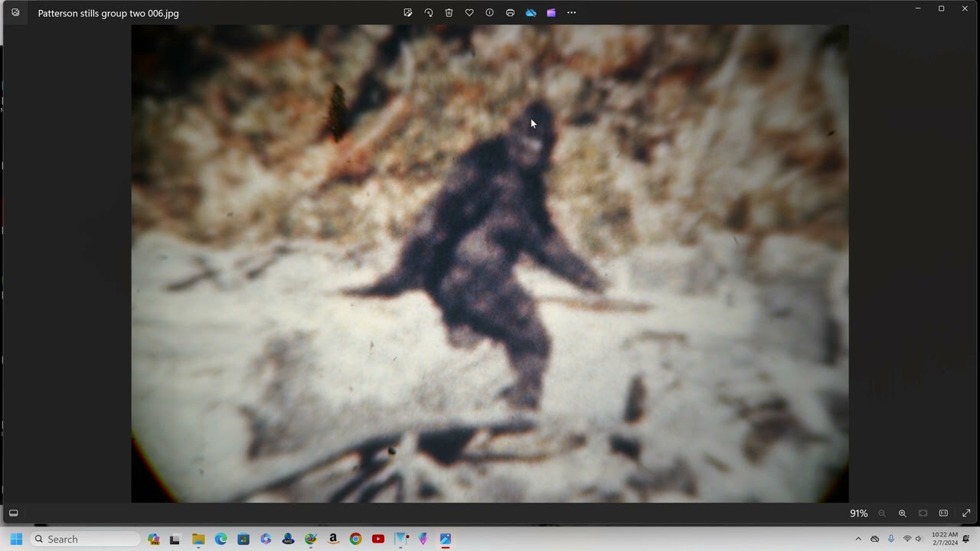980x551 pixels.
Task: Enter full screen with the diagonal arrows
Action: point(966,514)
